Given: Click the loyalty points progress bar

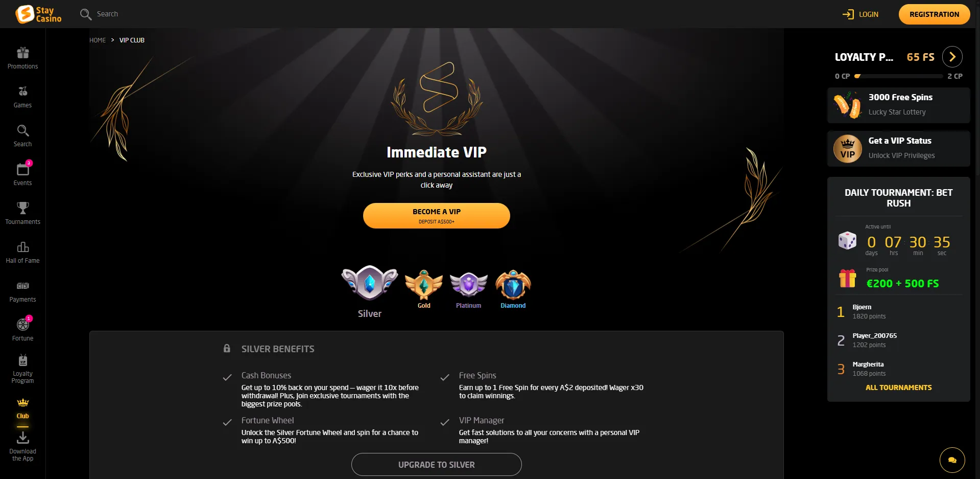Looking at the screenshot, I should click(899, 76).
